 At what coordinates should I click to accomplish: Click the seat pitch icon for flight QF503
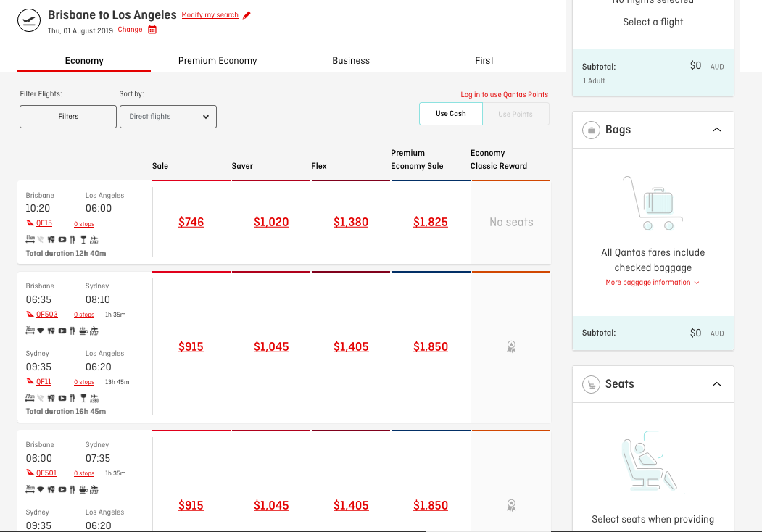coord(30,331)
